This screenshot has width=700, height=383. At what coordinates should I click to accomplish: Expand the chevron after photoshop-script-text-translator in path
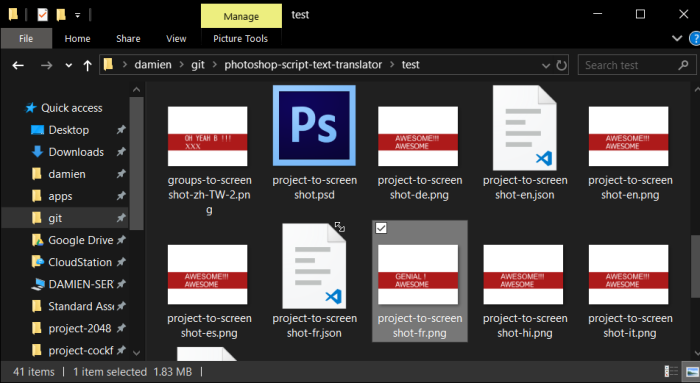click(x=392, y=65)
